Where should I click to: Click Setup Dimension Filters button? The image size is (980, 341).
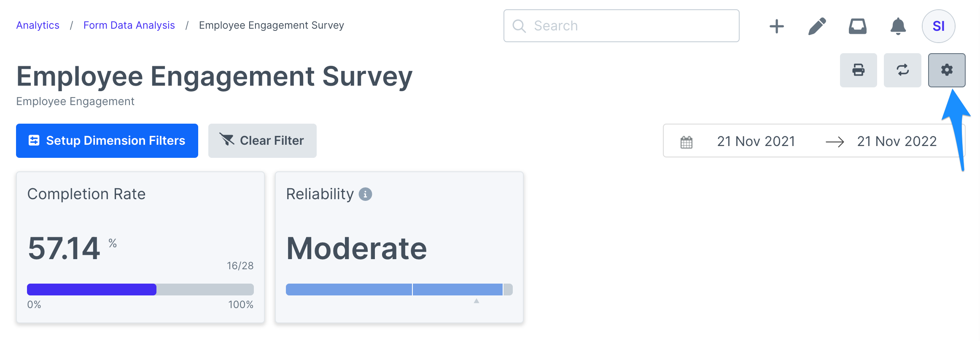point(107,141)
